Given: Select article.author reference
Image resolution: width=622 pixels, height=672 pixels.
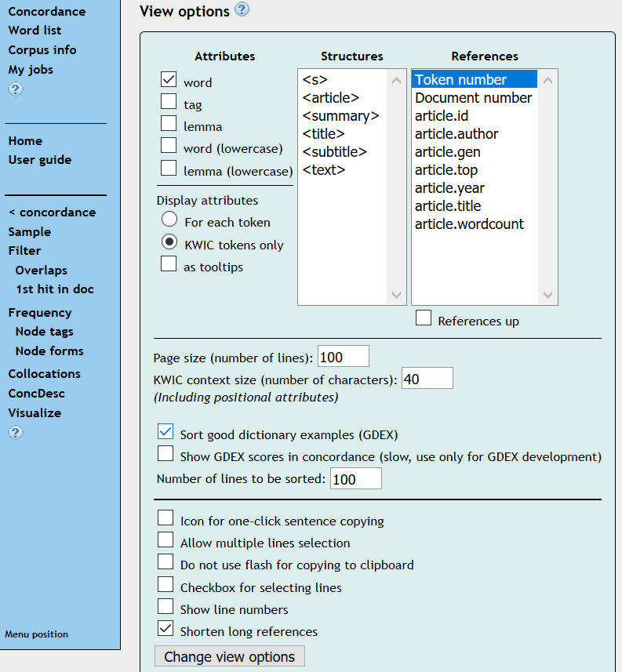Looking at the screenshot, I should pyautogui.click(x=474, y=134).
